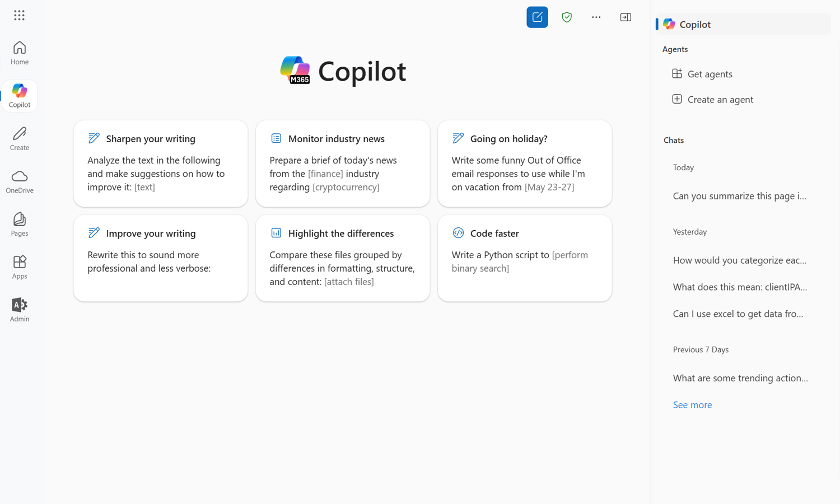Open the ellipsis overflow menu
This screenshot has height=504, width=840.
tap(596, 17)
